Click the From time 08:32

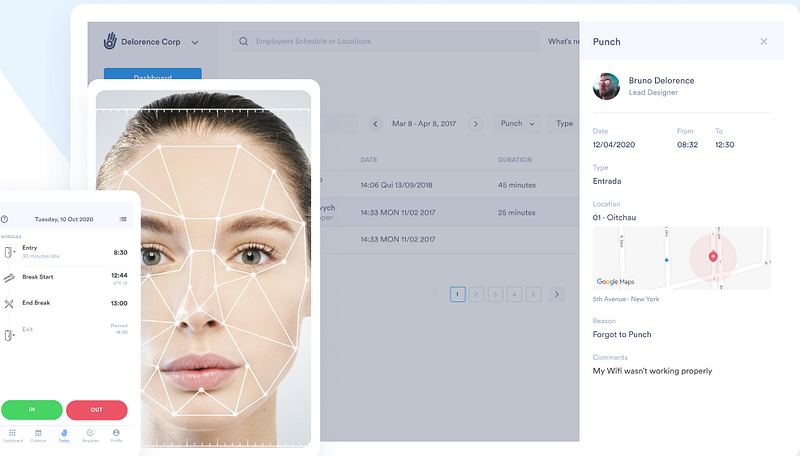coord(687,145)
